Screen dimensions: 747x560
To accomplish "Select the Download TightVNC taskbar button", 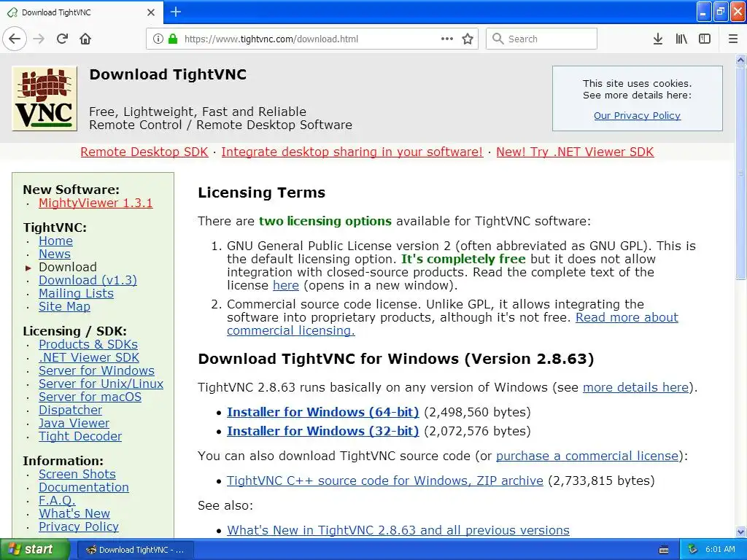I will 135,550.
